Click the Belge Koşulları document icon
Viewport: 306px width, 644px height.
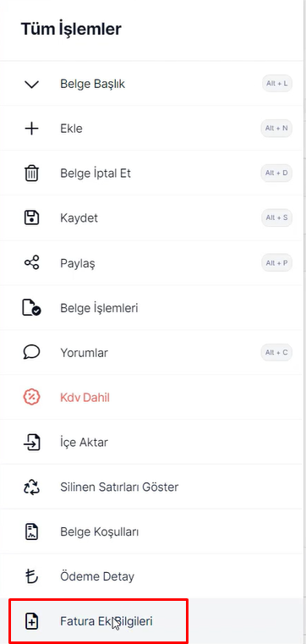click(31, 532)
